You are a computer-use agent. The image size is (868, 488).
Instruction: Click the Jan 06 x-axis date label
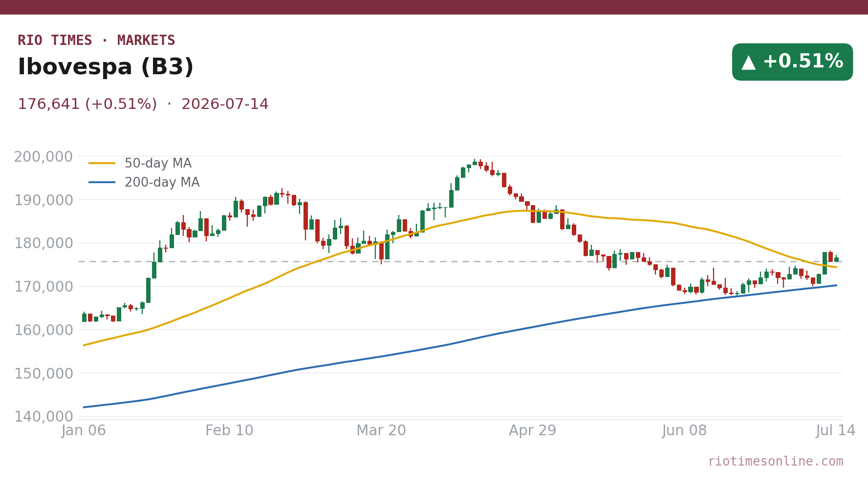click(84, 431)
